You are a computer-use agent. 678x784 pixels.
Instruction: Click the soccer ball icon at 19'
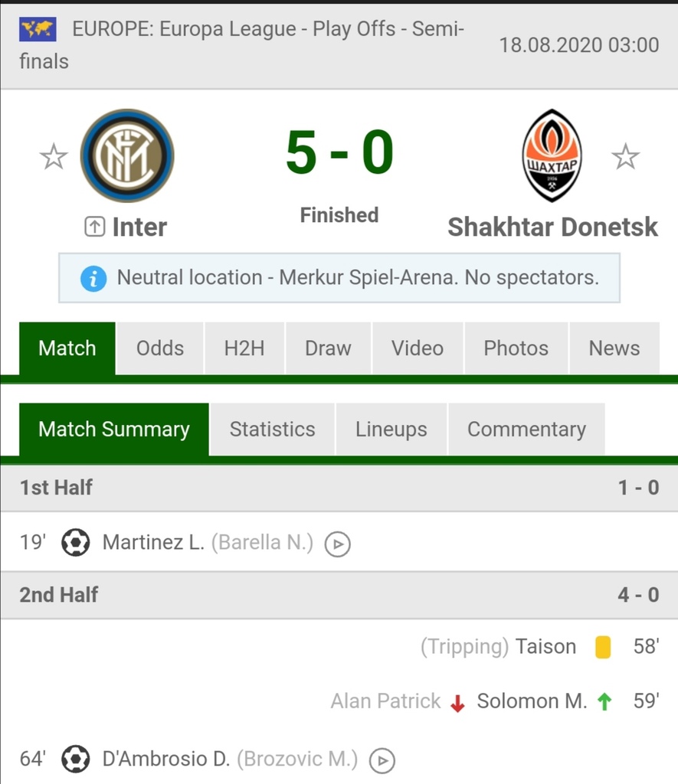[76, 543]
